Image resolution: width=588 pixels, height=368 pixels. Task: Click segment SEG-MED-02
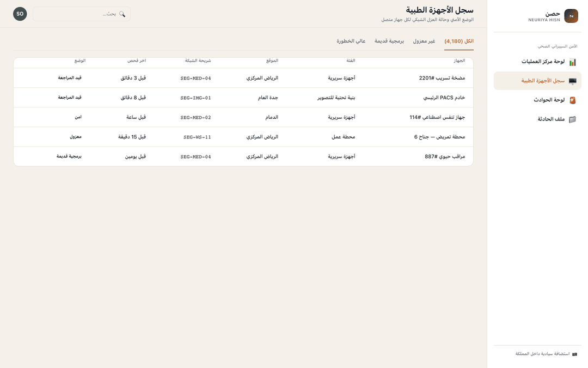click(196, 118)
